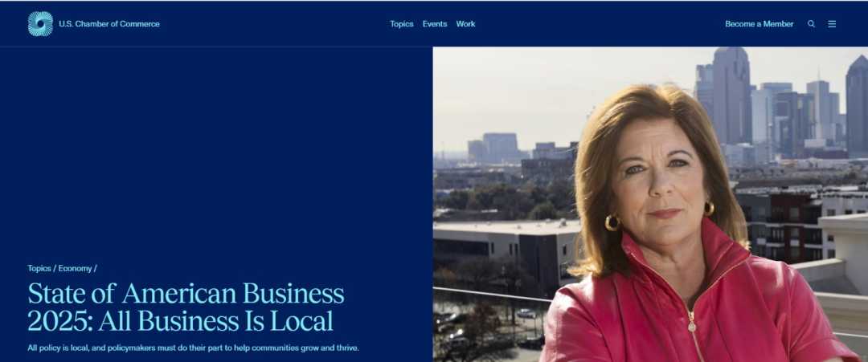Click the headline line State of American Business
This screenshot has height=362, width=868.
click(186, 294)
